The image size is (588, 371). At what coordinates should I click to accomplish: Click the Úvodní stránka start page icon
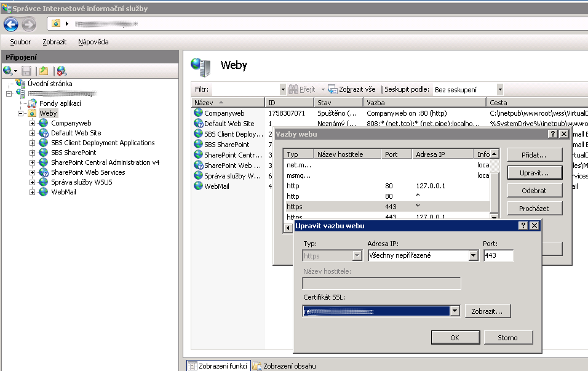coord(21,84)
